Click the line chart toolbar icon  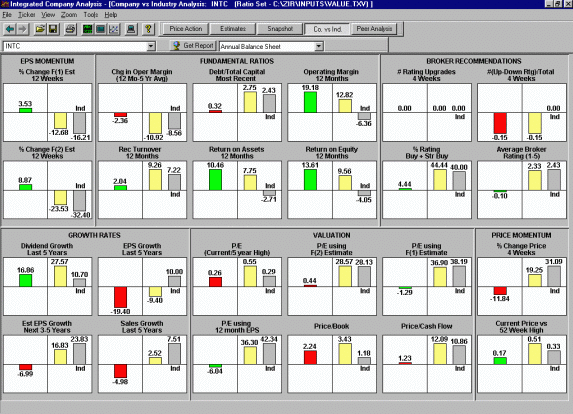114,29
